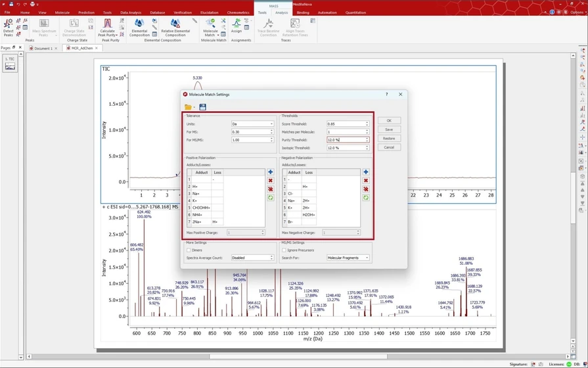Expand the Molecule Match ribbon dropdown arrow
Viewport: 588px width, 368px height.
[218, 35]
